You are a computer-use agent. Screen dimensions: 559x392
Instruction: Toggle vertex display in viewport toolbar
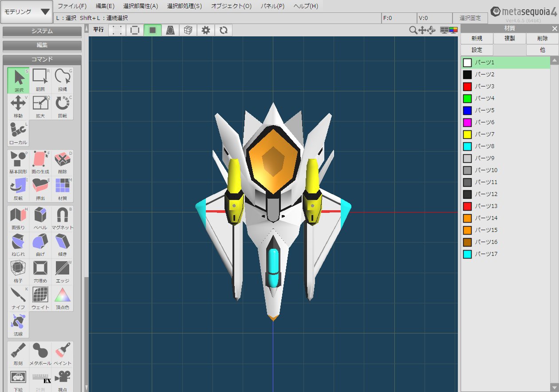117,30
